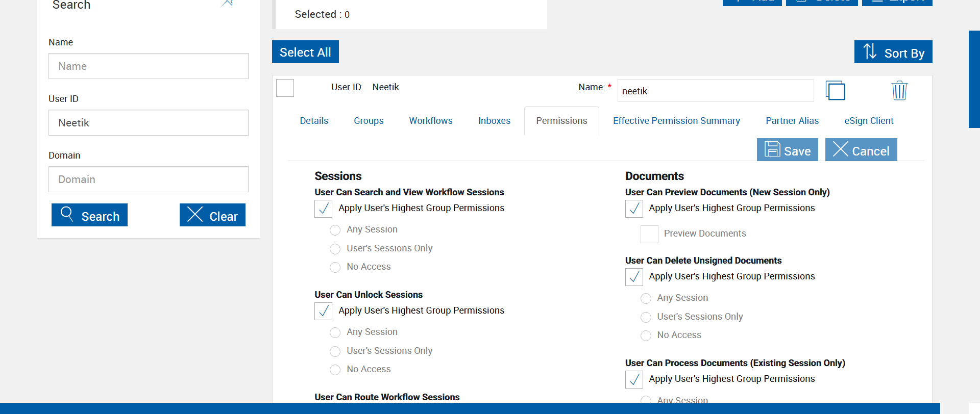980x414 pixels.
Task: Choose No Access under Delete Unsigned Documents
Action: coord(646,335)
